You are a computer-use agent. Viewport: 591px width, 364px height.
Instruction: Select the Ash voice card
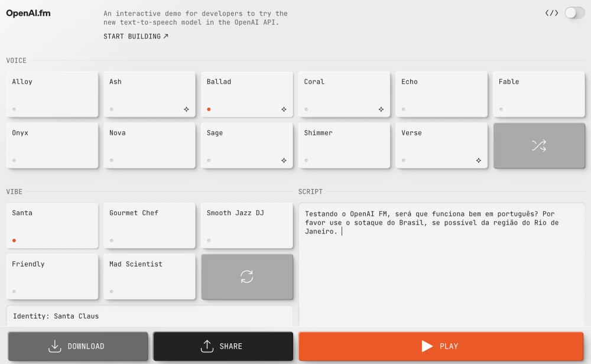tap(150, 94)
